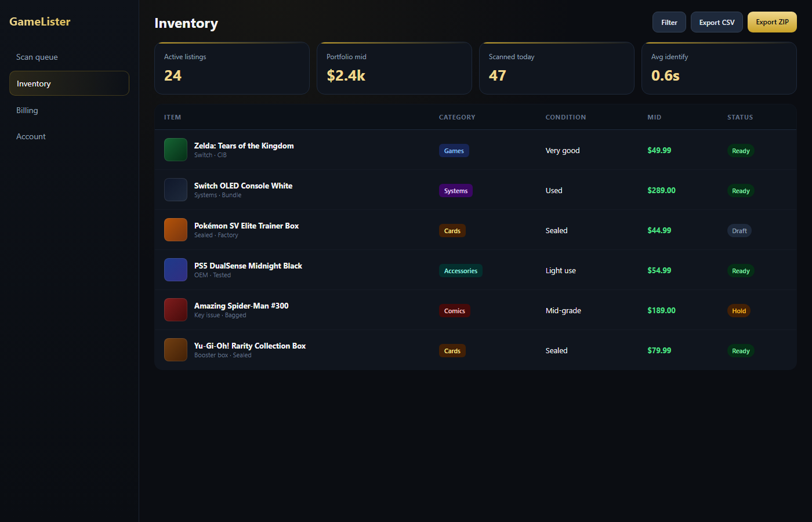Export inventory as CSV

[x=717, y=22]
